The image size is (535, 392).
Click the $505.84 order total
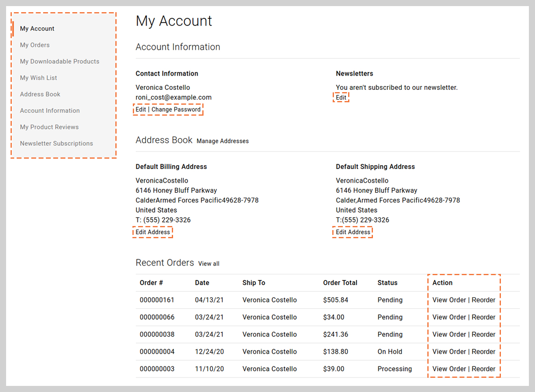[x=336, y=300]
